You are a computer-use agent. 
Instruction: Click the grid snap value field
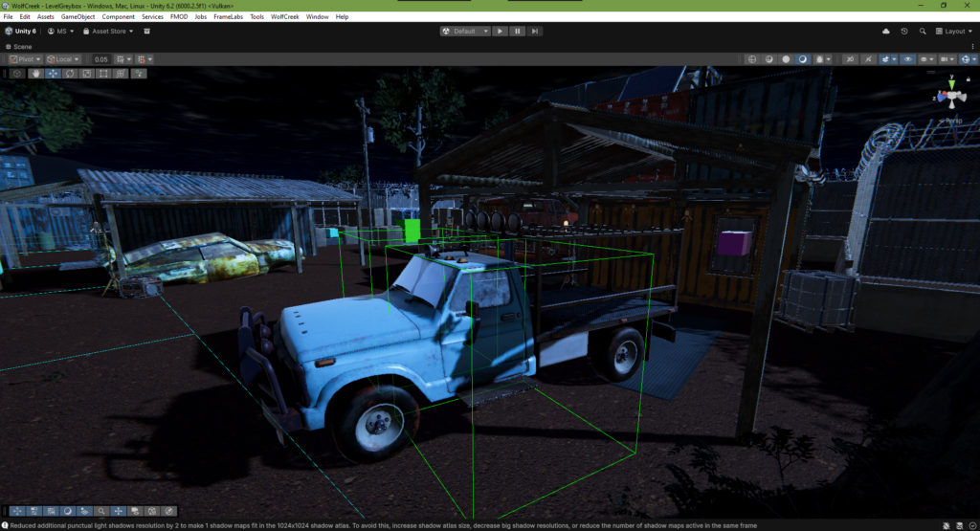tap(101, 59)
